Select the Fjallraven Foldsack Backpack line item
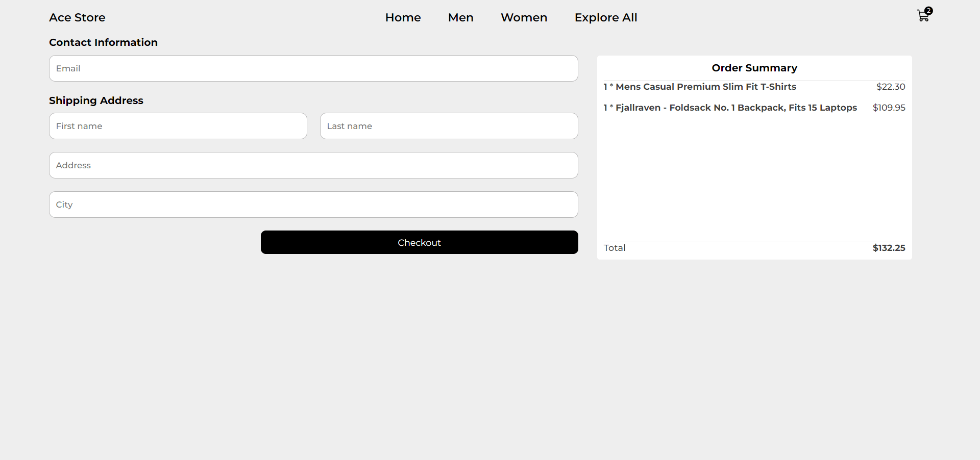The height and width of the screenshot is (460, 980). [x=730, y=108]
